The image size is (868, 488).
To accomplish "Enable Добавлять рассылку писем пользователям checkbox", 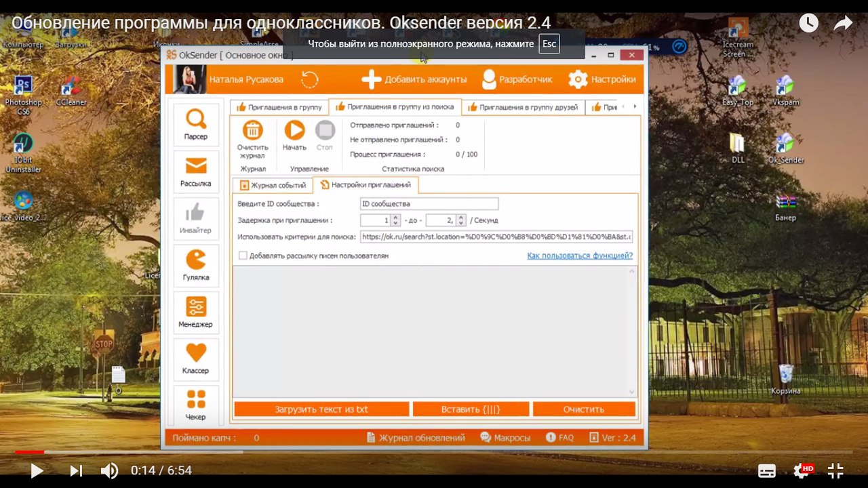I will (x=243, y=256).
